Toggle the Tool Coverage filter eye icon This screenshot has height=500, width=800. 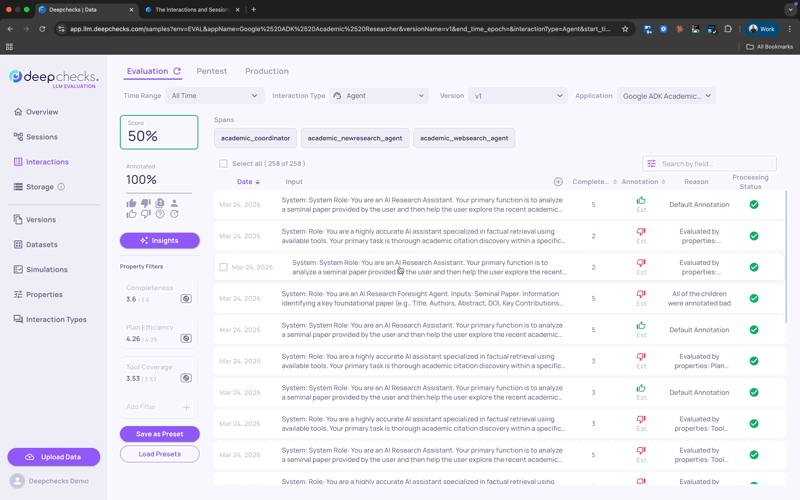(x=186, y=378)
